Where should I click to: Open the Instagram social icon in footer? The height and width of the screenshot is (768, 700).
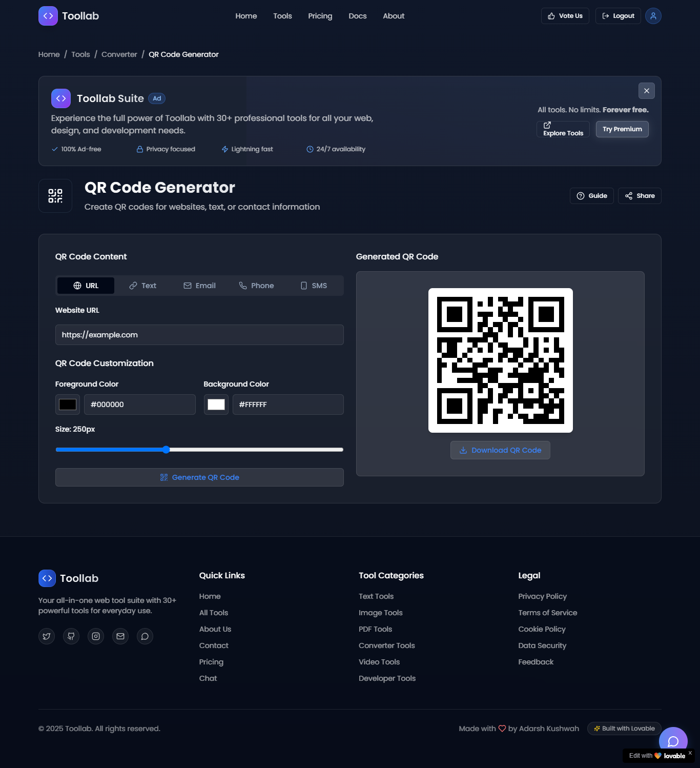96,636
